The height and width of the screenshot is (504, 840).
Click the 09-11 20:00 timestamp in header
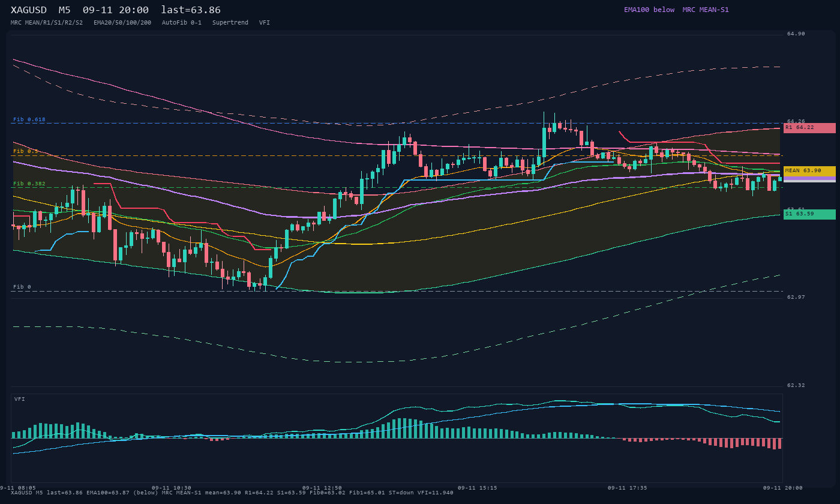click(116, 10)
